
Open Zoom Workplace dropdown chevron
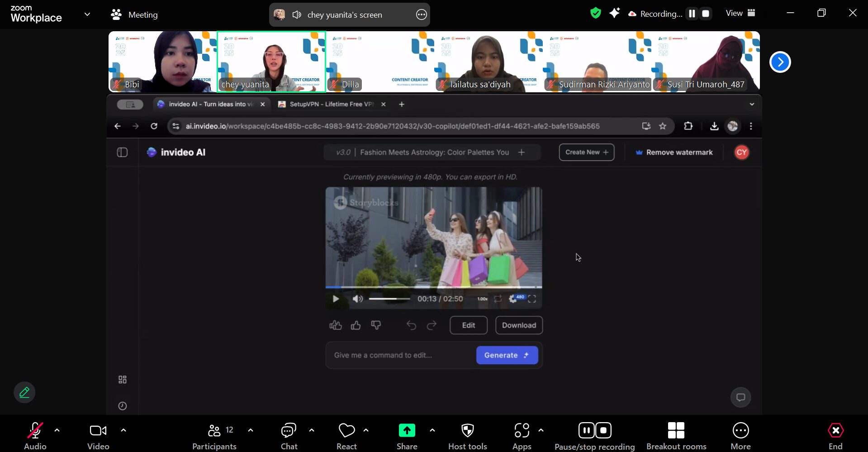coord(87,14)
